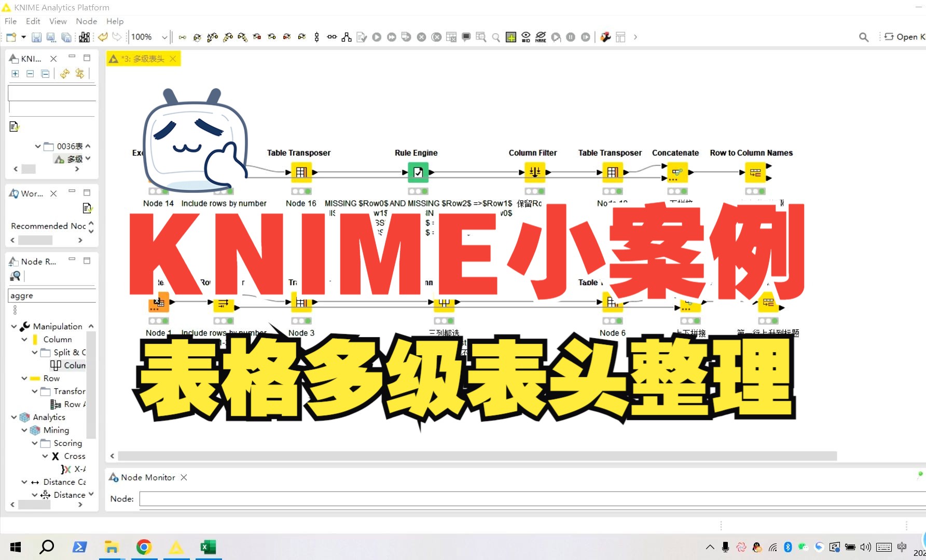Click the Node Repository vertical scrollbar
The image size is (926, 560).
[x=91, y=385]
